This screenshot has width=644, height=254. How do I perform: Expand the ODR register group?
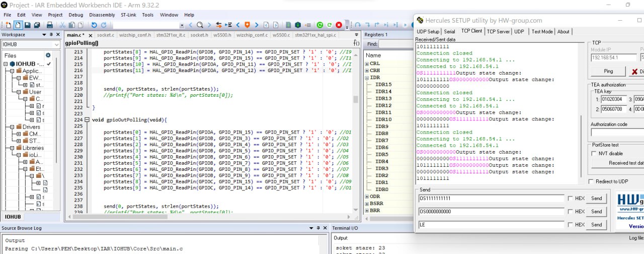367,197
